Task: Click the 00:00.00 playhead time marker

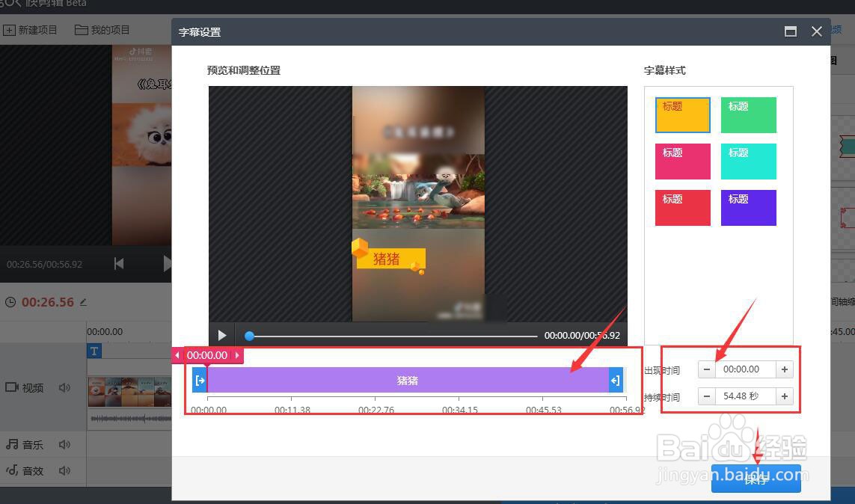Action: point(207,355)
